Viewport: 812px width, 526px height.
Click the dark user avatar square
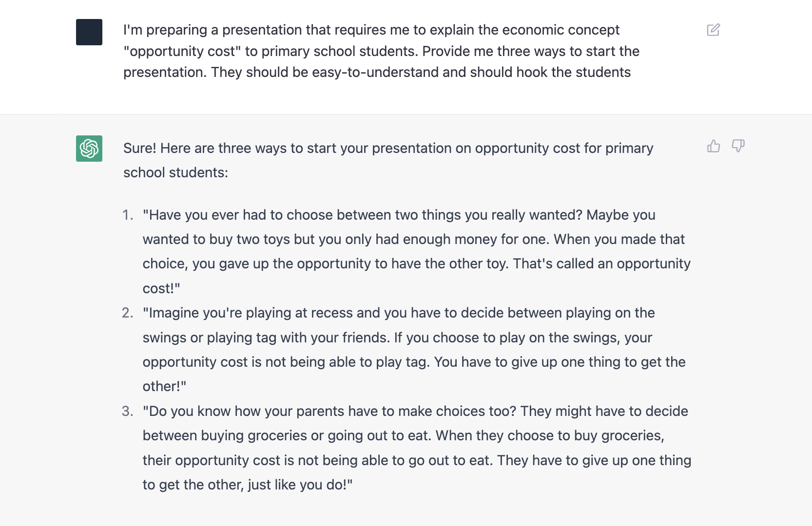tap(89, 32)
